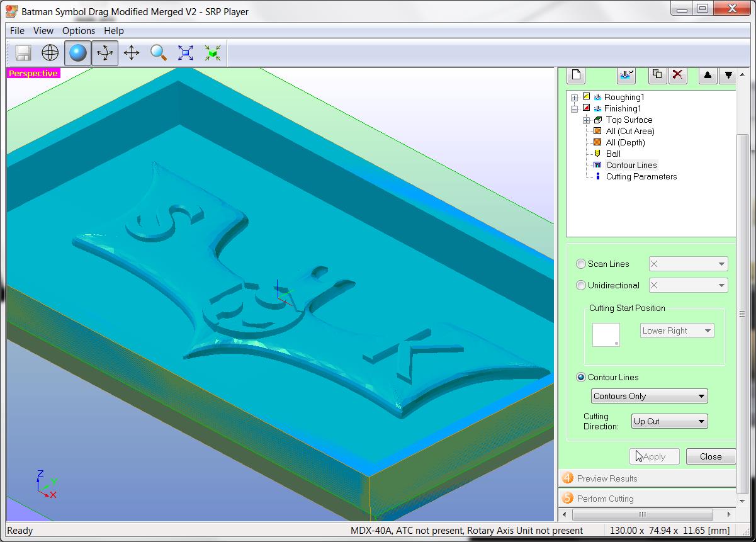The width and height of the screenshot is (756, 542).
Task: Click the Cutting Parameters info icon
Action: [x=598, y=176]
